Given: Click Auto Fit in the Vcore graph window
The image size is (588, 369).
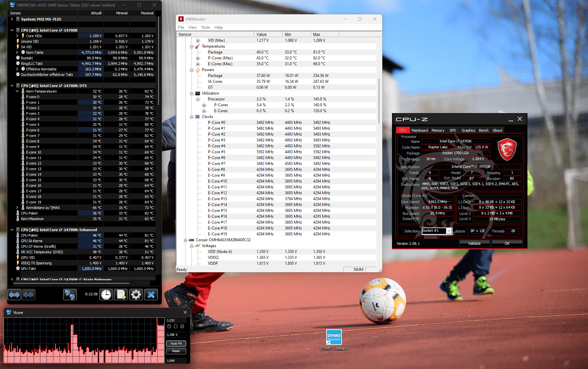Looking at the screenshot, I should (176, 344).
